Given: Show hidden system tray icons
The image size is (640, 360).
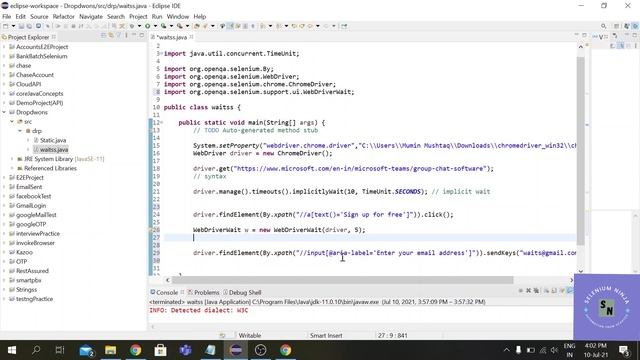Looking at the screenshot, I should tap(507, 350).
